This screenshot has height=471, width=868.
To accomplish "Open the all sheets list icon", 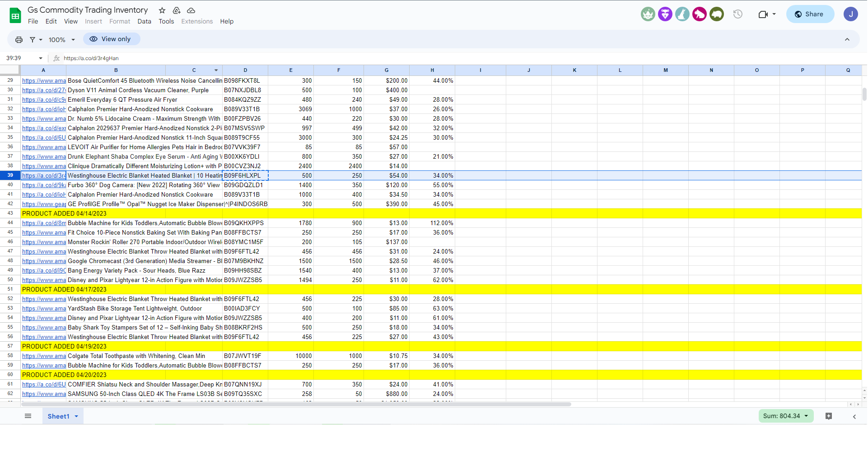I will pos(28,416).
